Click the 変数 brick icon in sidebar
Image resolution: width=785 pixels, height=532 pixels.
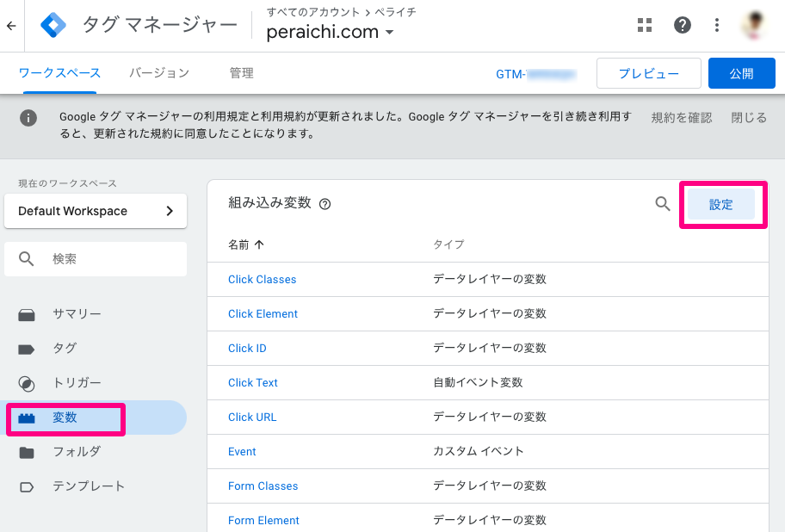pyautogui.click(x=27, y=418)
